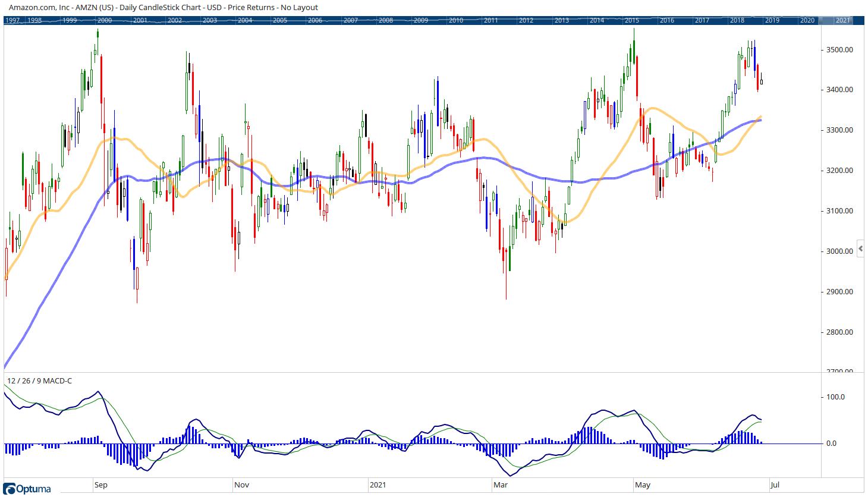This screenshot has height=497, width=868.
Task: Click the Optuma logo icon
Action: tap(10, 489)
